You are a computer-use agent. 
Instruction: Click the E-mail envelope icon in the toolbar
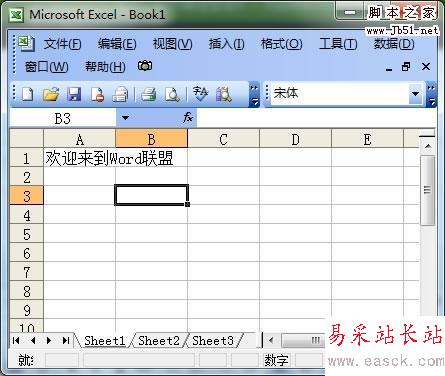[x=120, y=94]
